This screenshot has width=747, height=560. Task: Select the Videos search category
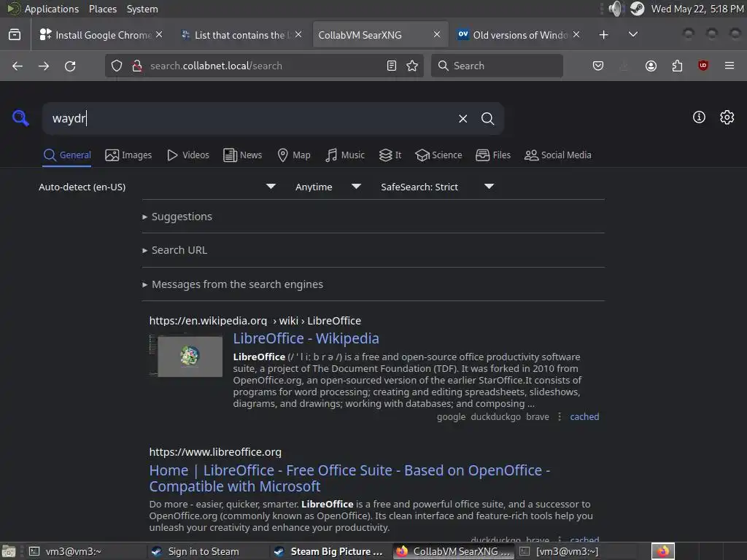pyautogui.click(x=188, y=155)
